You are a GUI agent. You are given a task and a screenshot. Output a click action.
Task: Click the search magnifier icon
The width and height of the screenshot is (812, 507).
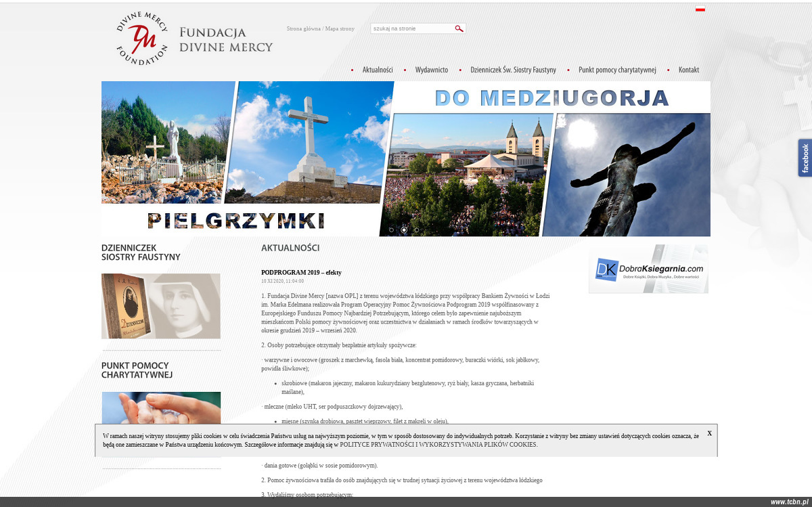click(459, 28)
